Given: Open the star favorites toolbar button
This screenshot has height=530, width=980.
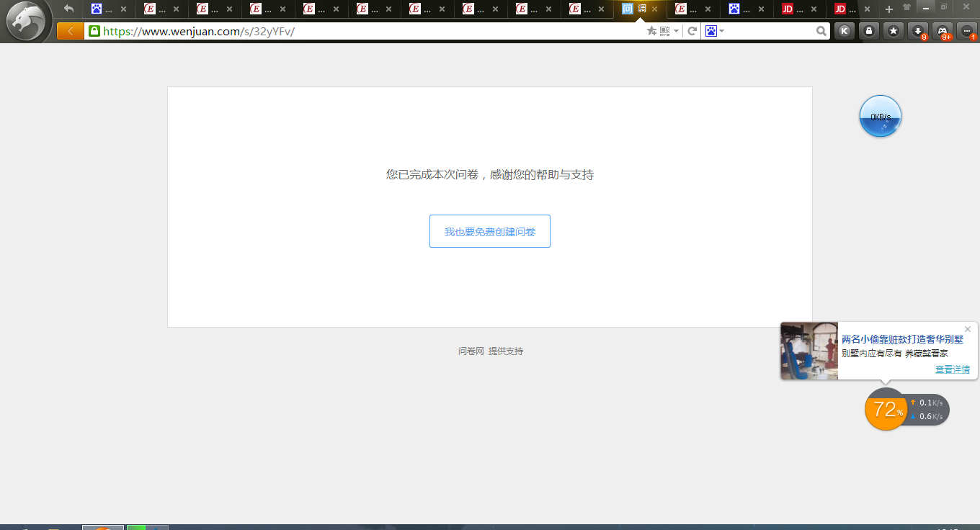Looking at the screenshot, I should pos(894,31).
